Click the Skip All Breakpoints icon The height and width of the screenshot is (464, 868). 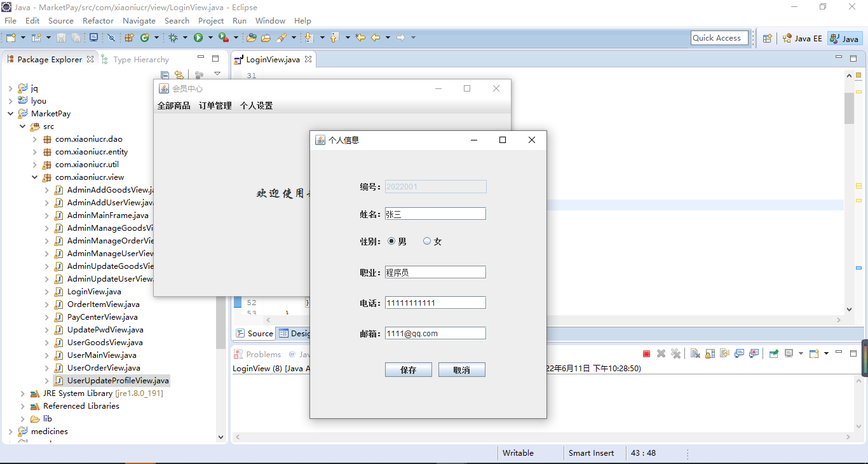111,38
